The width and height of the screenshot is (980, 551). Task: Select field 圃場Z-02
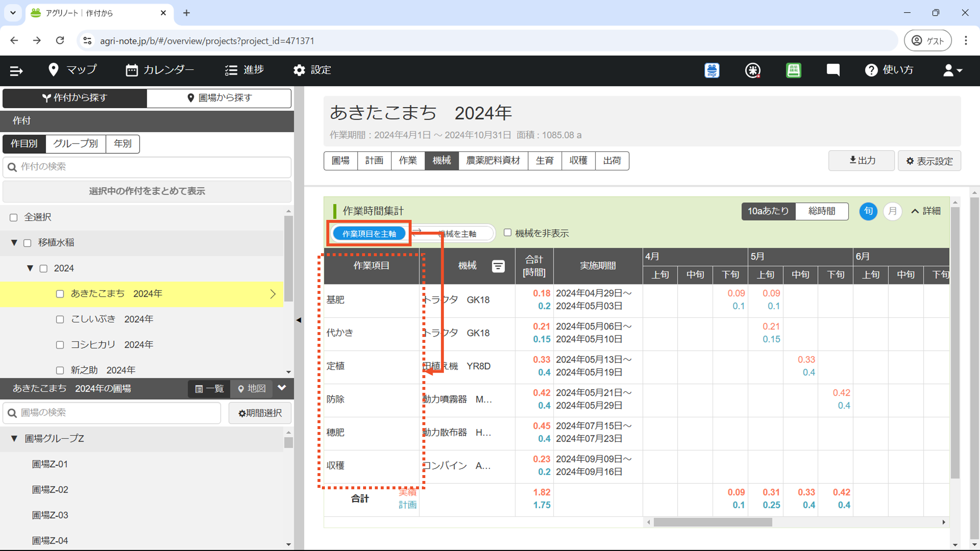tap(50, 490)
